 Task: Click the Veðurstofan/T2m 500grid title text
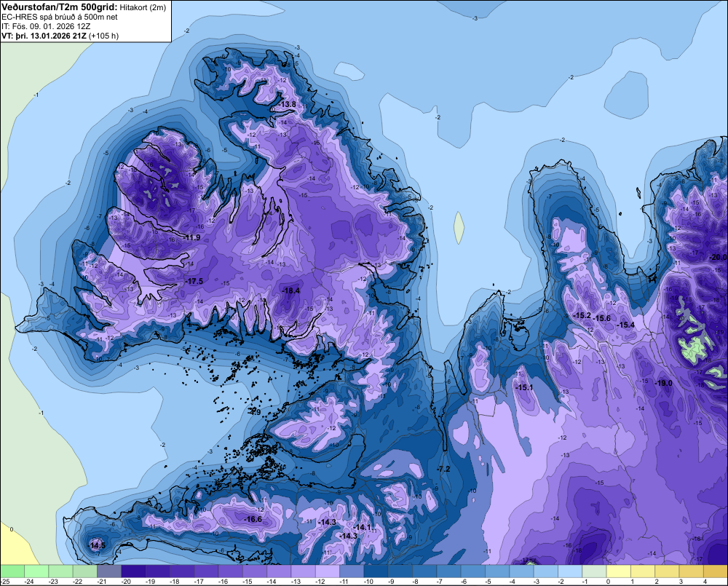point(60,7)
